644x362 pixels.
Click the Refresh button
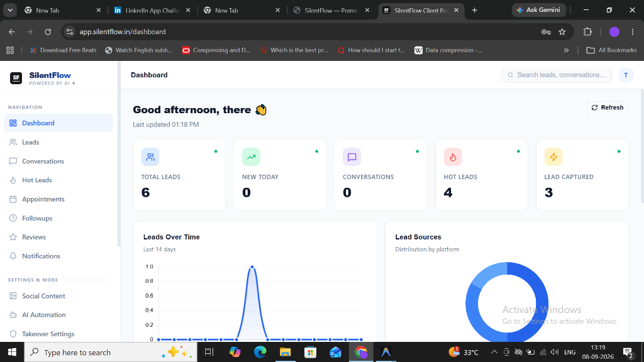coord(607,107)
